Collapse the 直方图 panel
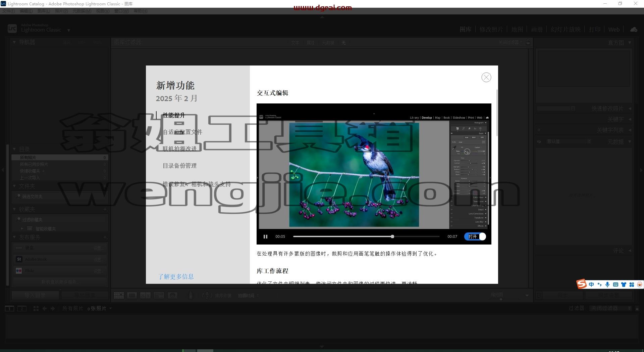The height and width of the screenshot is (352, 644). (x=630, y=43)
